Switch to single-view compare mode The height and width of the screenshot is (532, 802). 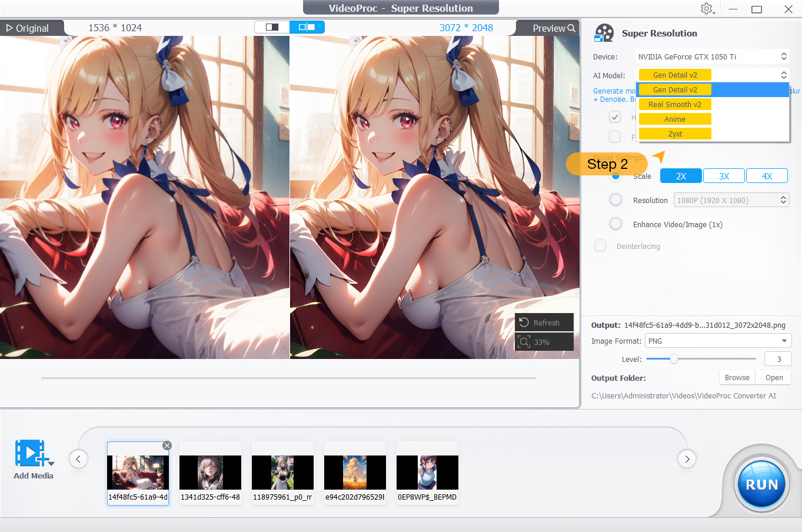tap(272, 27)
